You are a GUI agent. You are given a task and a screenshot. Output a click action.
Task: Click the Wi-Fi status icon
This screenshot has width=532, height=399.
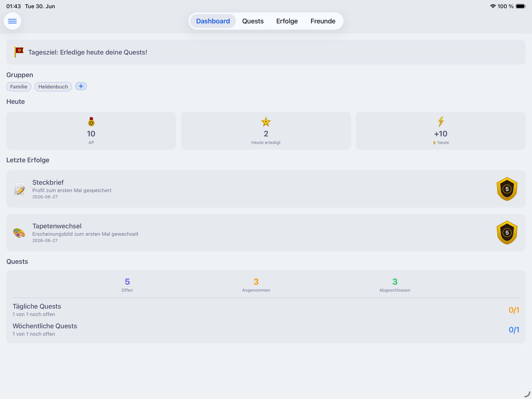493,6
